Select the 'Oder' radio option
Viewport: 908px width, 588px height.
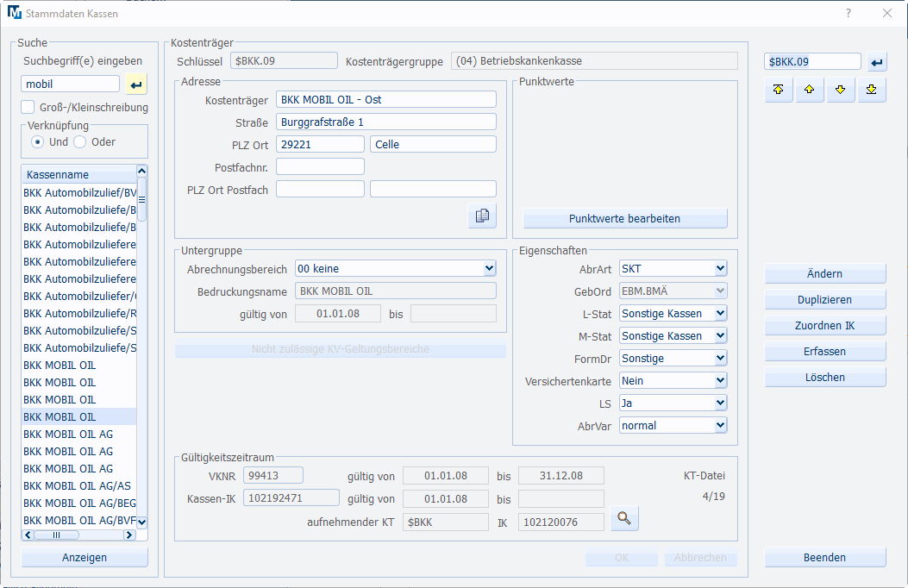coord(80,141)
